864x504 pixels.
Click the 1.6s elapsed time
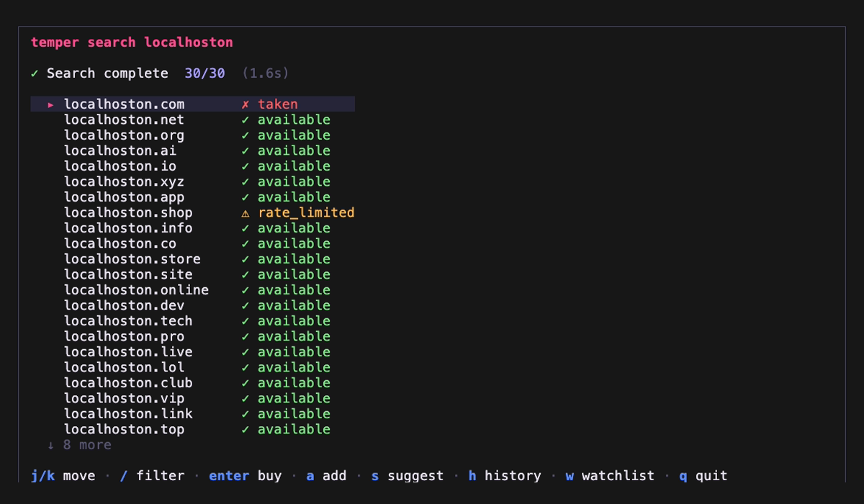tap(266, 73)
